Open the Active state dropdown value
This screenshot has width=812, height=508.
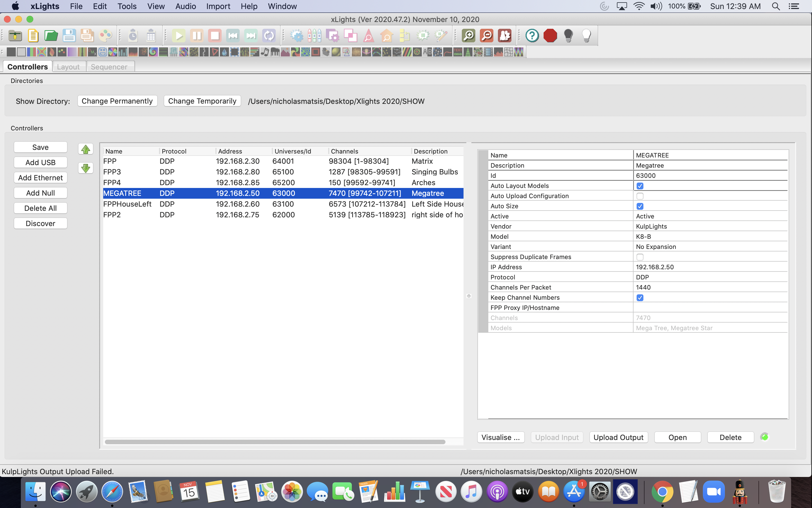pyautogui.click(x=710, y=216)
